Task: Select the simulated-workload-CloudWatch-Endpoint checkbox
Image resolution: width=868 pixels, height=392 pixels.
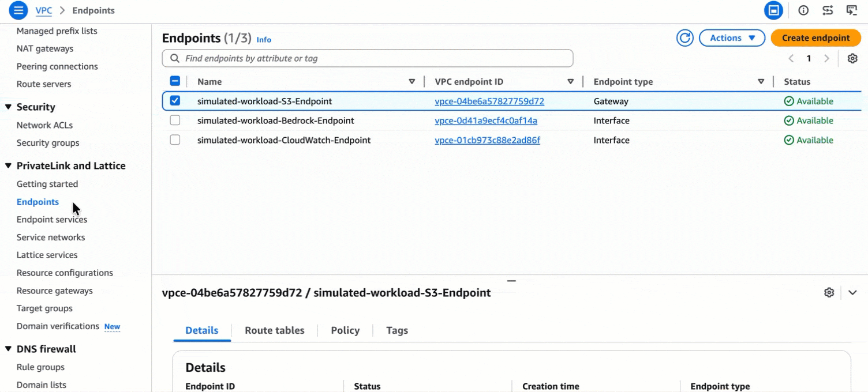Action: coord(175,140)
